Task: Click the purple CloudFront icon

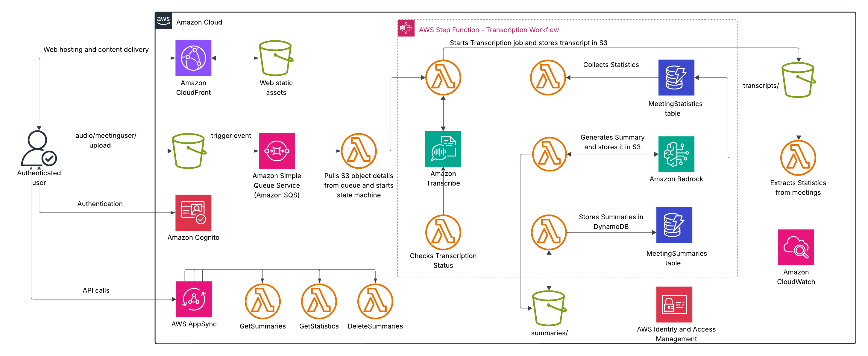Action: (x=193, y=58)
